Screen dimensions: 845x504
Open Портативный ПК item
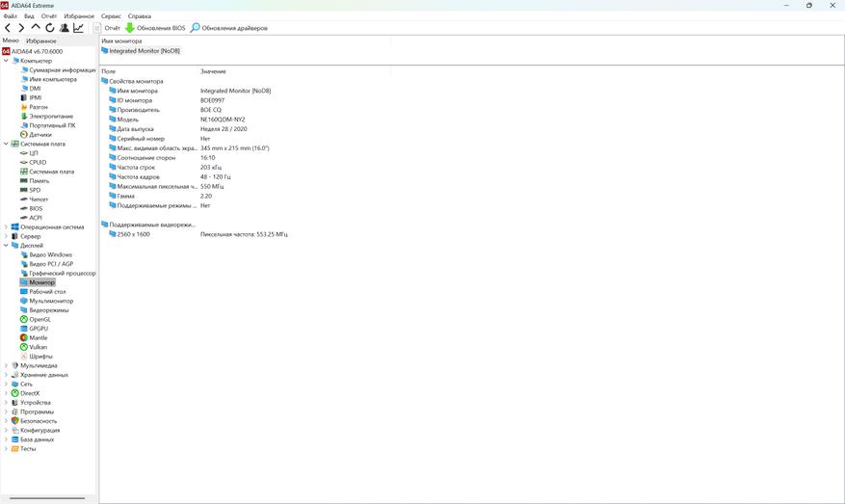click(48, 125)
